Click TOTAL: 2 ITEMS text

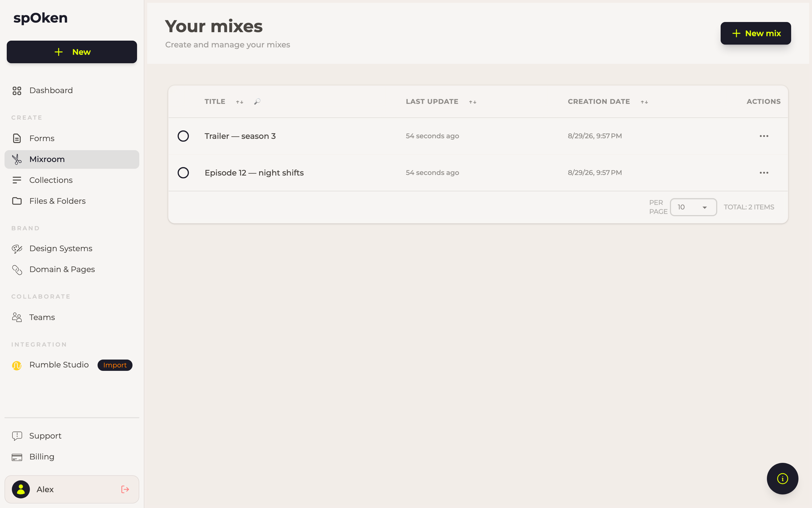[x=749, y=207]
